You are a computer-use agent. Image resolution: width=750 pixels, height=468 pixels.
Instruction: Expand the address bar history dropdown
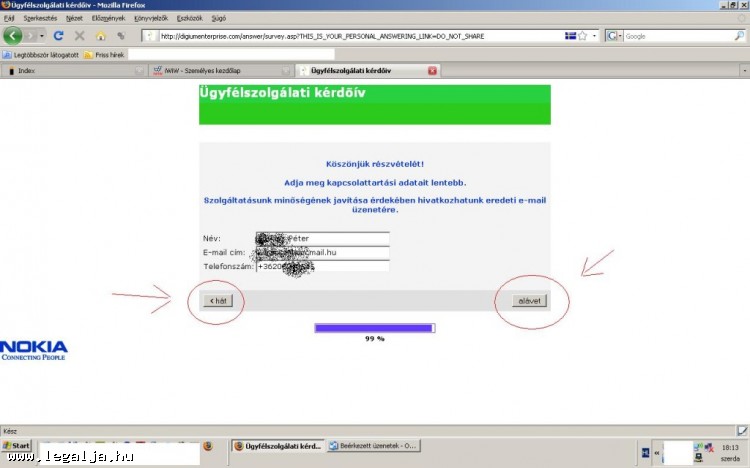click(x=594, y=35)
